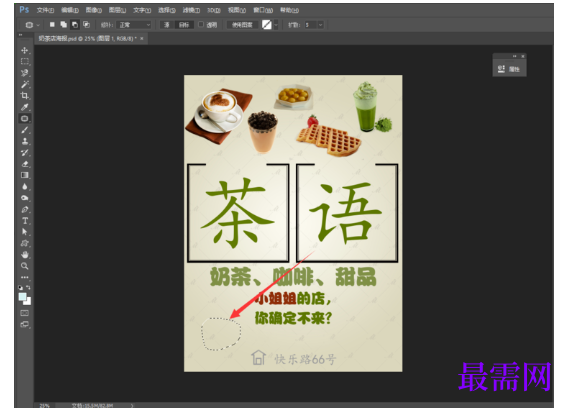570x408 pixels.
Task: Click the pattern preview swatch
Action: (267, 25)
